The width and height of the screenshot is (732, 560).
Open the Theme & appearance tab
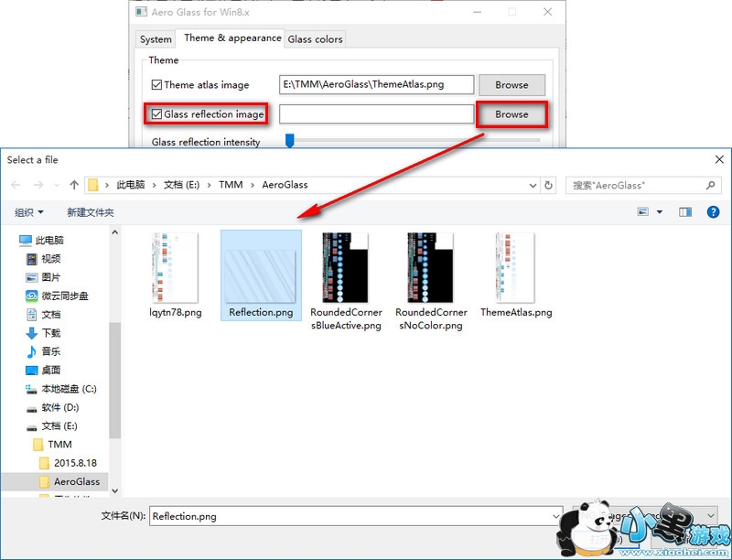(232, 38)
